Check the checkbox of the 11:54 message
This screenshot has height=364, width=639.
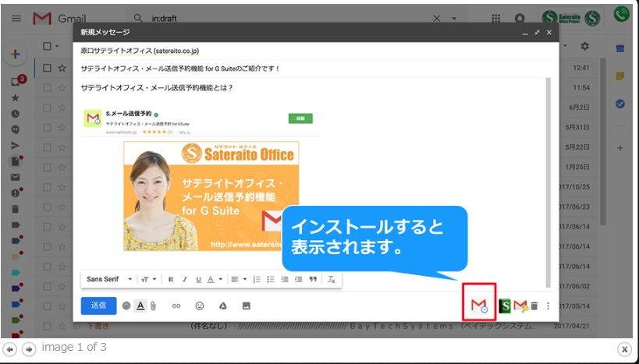(48, 87)
